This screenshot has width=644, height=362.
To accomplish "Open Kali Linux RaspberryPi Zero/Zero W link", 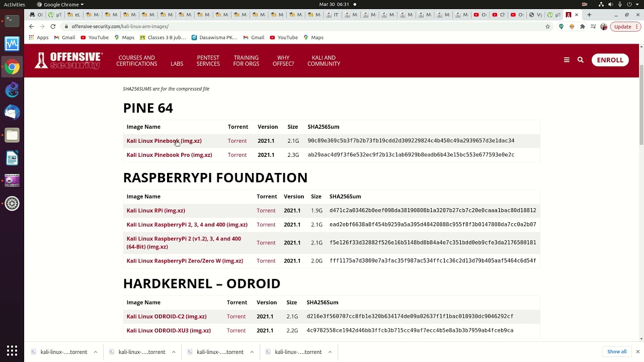I will click(x=185, y=261).
